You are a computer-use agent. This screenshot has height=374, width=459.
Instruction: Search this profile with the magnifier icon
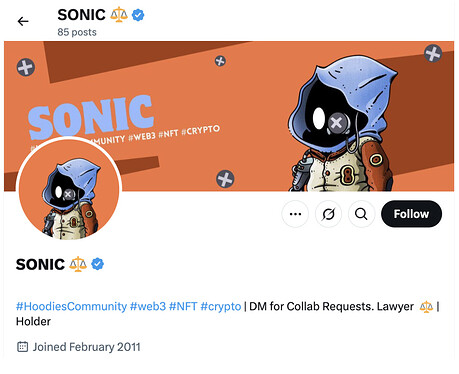click(x=361, y=214)
